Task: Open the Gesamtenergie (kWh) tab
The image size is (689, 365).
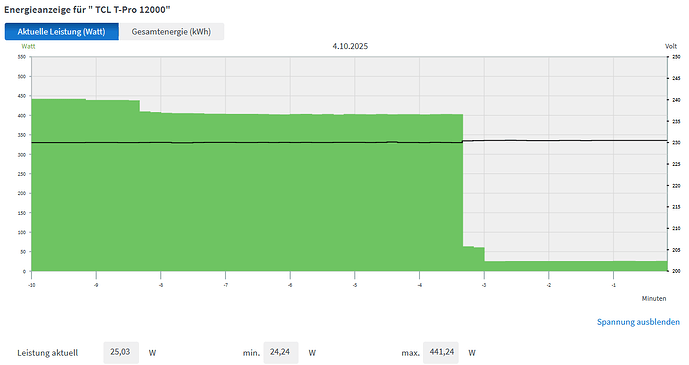Action: (171, 32)
